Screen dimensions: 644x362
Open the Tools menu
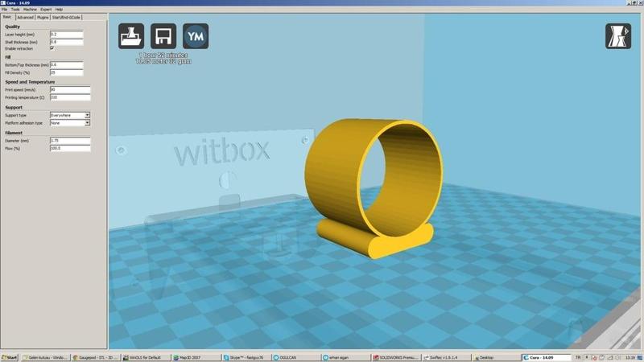click(15, 9)
